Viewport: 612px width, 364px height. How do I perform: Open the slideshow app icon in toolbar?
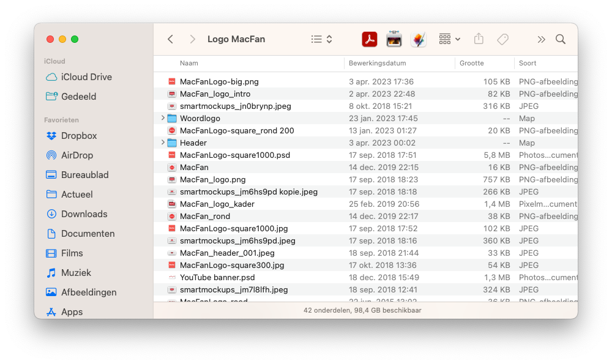pos(394,39)
